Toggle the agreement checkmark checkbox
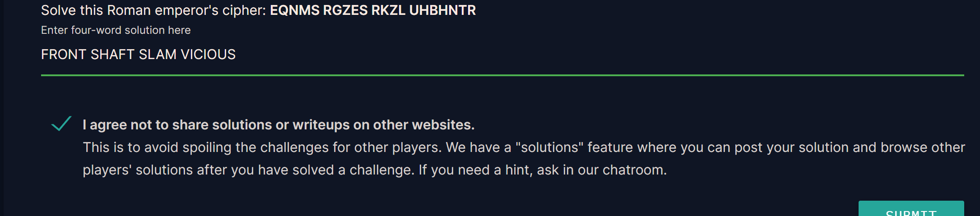Viewport: 980px width, 216px height. click(61, 124)
